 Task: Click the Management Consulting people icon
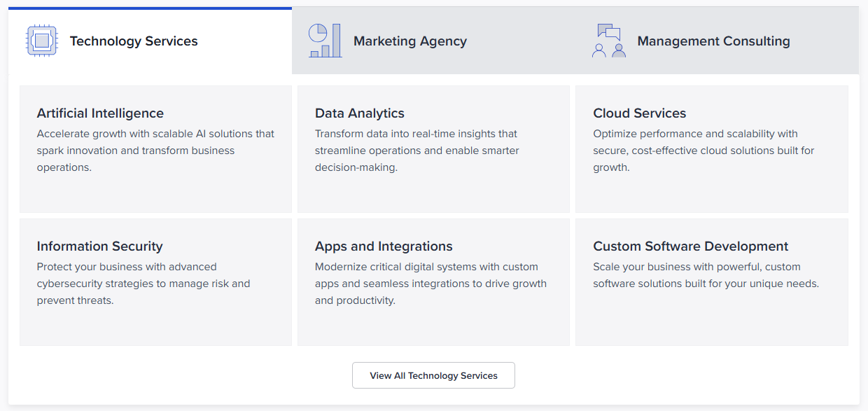609,41
